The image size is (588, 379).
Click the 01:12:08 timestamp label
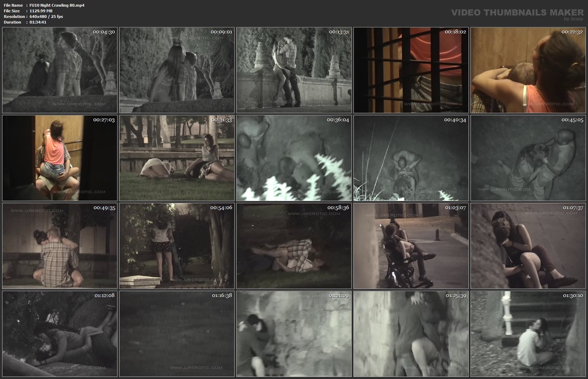[104, 296]
